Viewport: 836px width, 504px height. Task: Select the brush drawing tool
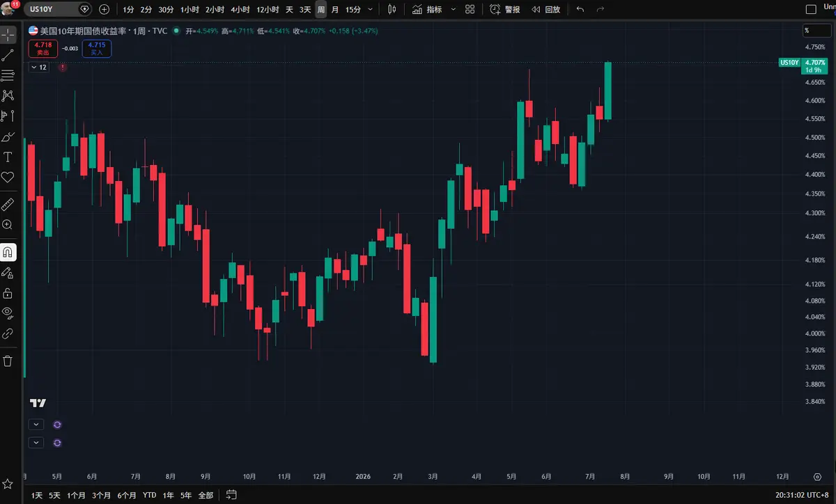click(x=8, y=136)
